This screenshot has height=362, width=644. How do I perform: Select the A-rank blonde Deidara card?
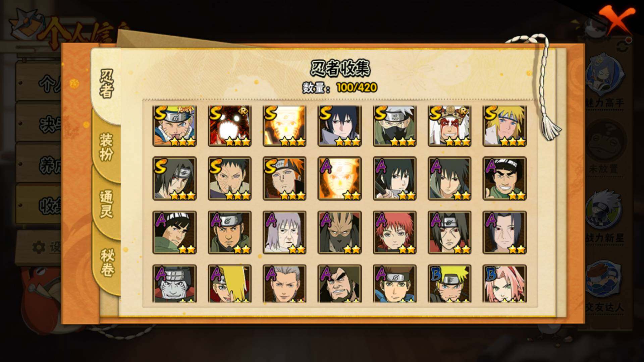(x=229, y=284)
